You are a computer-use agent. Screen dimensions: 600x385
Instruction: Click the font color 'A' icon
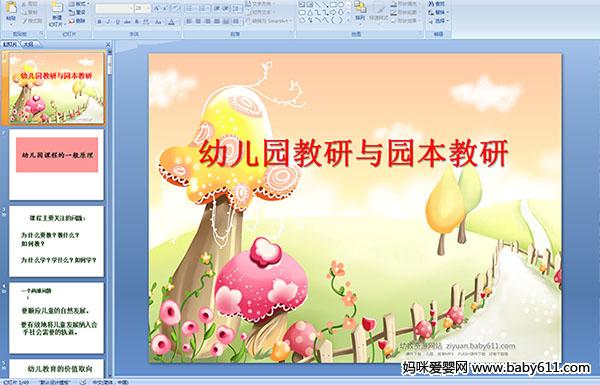(x=171, y=22)
